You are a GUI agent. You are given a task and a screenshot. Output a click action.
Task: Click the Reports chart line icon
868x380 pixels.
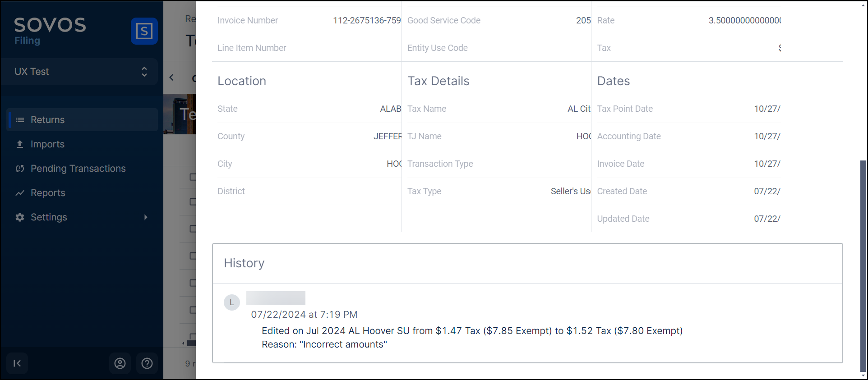[x=20, y=193]
